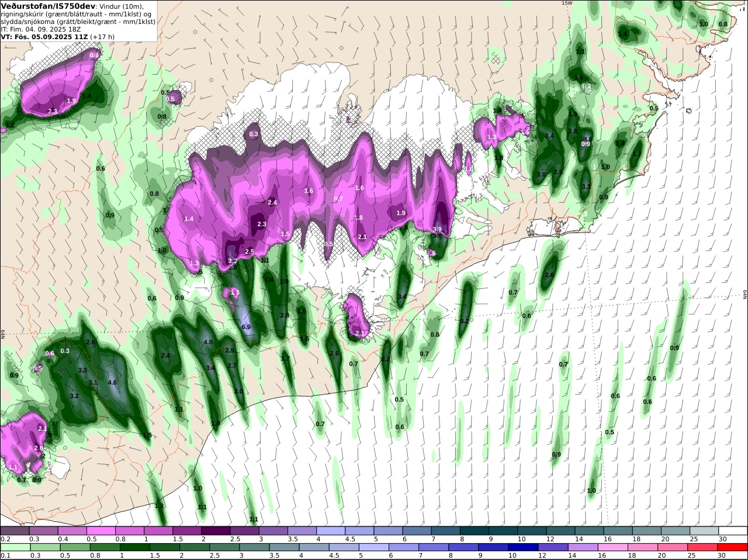This screenshot has width=748, height=560.
Task: Pick the dark purple snow swatch between 2 and 2.5
Action: [216, 531]
